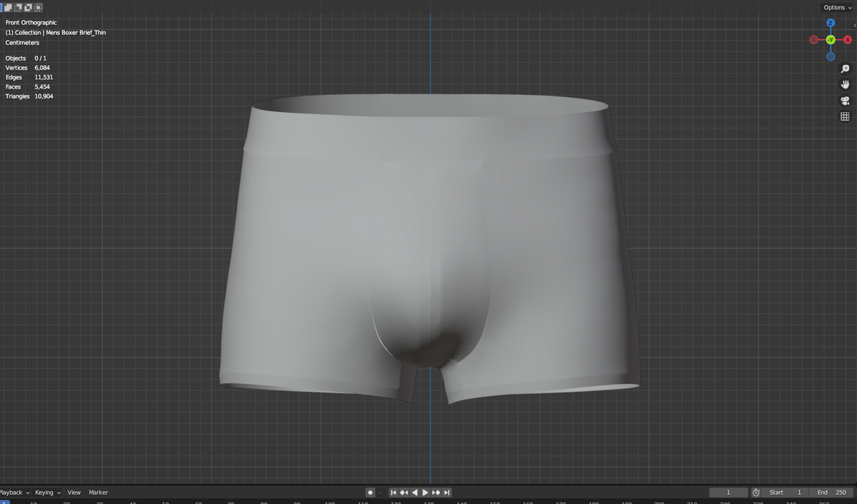Snap view to the red X axis gizmo
The width and height of the screenshot is (857, 504).
click(x=848, y=40)
